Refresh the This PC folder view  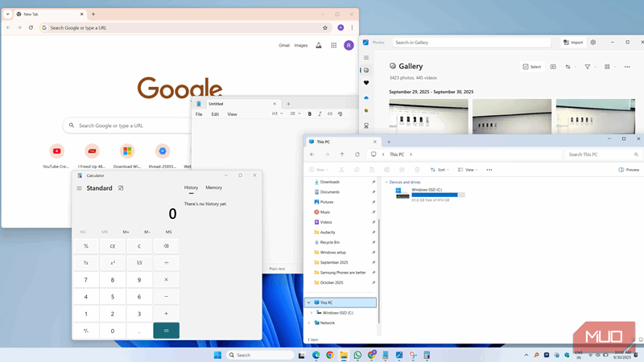click(x=357, y=154)
